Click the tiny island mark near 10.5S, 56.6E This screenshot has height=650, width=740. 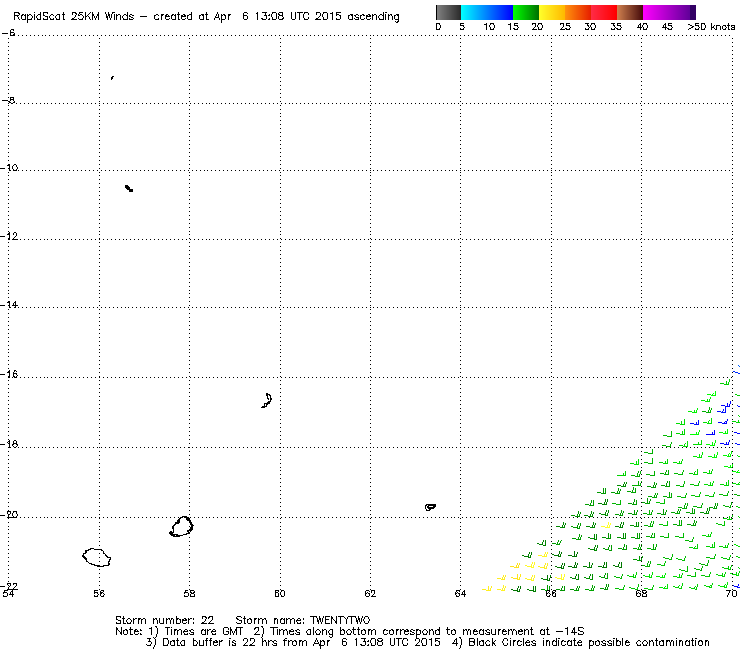[x=129, y=188]
